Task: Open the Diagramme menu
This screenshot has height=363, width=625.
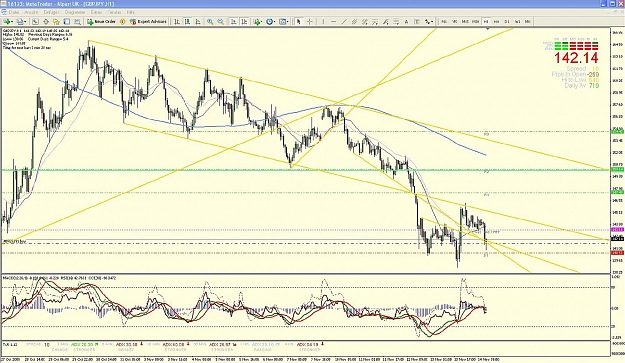Action: pos(75,12)
